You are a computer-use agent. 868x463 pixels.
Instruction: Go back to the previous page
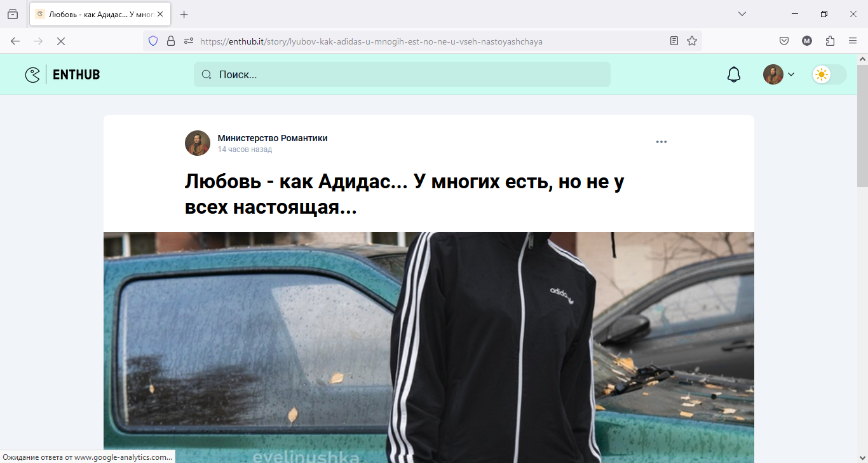click(15, 41)
